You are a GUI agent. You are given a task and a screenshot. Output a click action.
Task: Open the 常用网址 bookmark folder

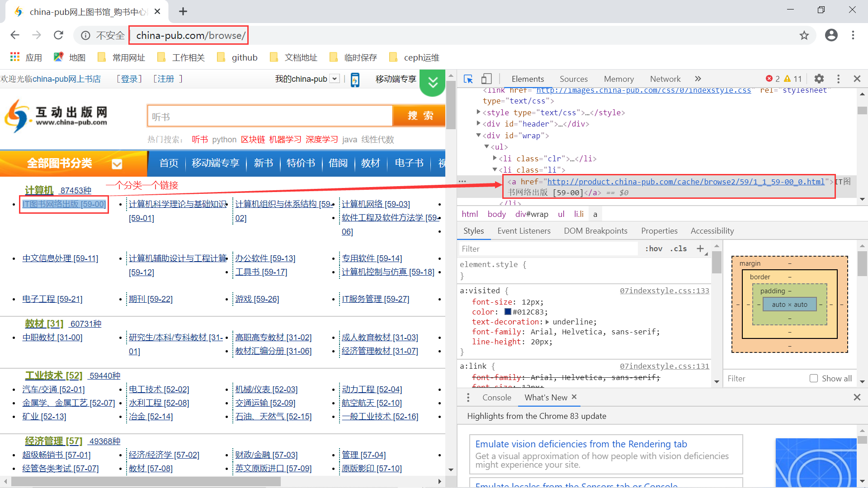coord(121,57)
